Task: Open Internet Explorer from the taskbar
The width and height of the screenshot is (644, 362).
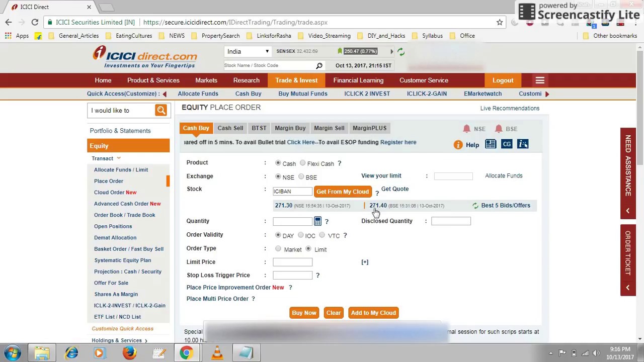Action: coord(71,353)
